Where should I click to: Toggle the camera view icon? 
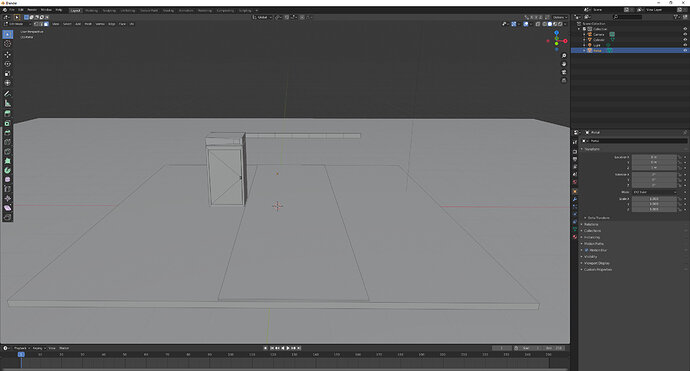tap(564, 72)
